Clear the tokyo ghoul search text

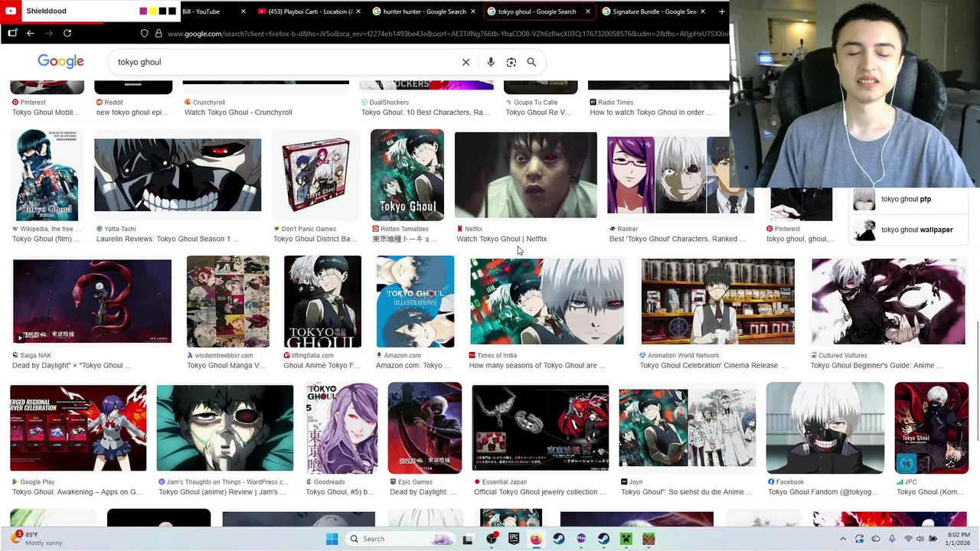pyautogui.click(x=465, y=62)
